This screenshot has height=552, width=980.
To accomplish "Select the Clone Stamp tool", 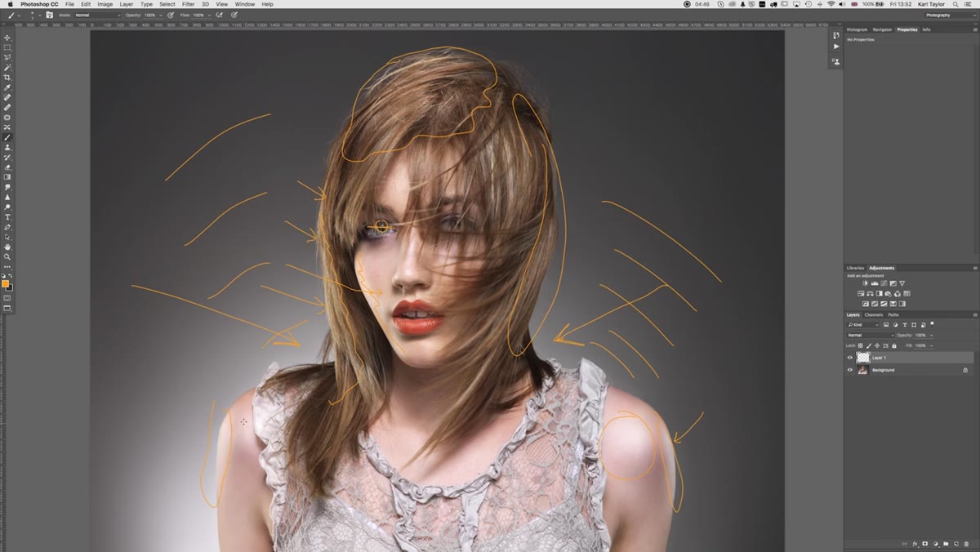I will tap(7, 147).
